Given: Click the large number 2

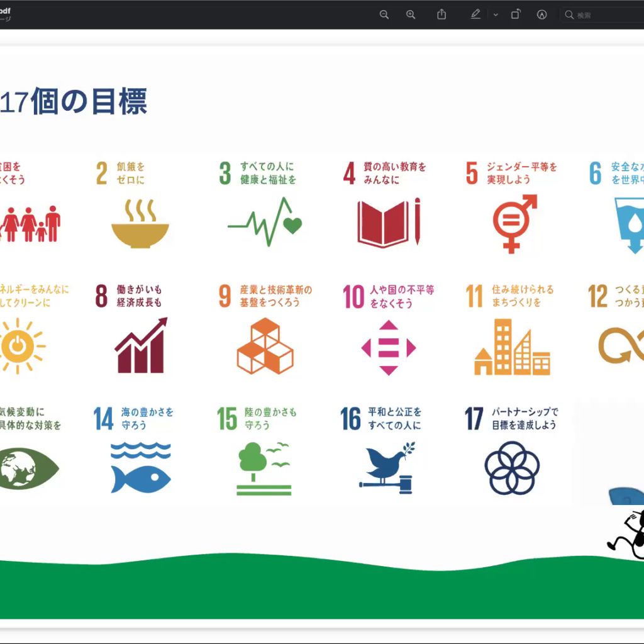Looking at the screenshot, I should (x=102, y=174).
